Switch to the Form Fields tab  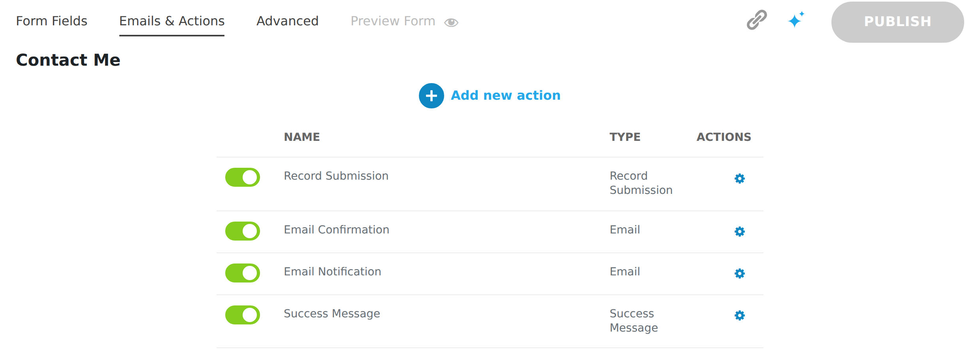click(x=52, y=21)
